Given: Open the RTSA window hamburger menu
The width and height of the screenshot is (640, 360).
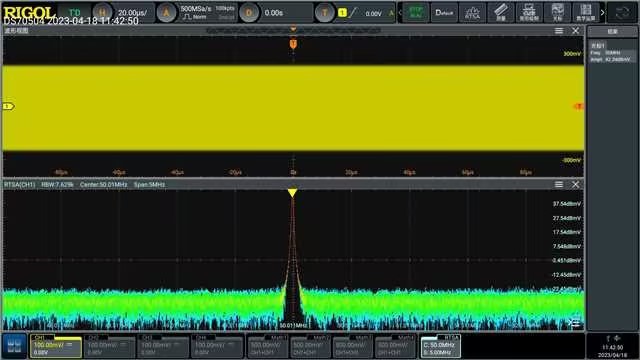Looking at the screenshot, I should [x=559, y=185].
